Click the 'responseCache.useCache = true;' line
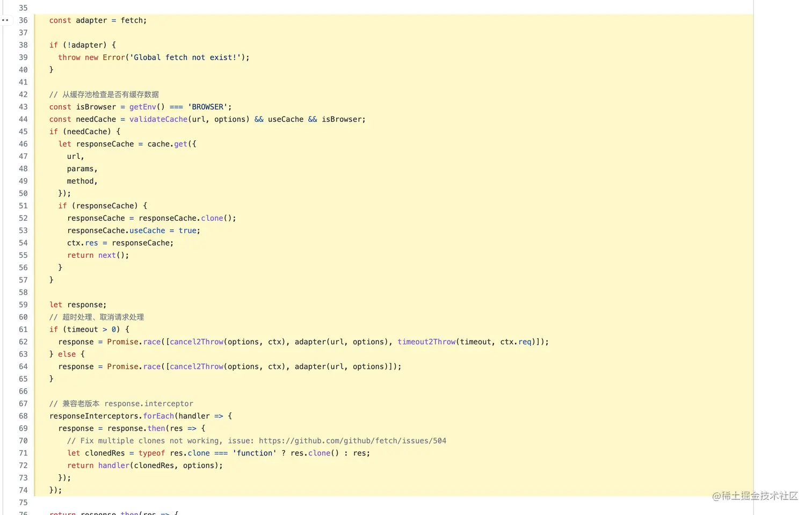 click(134, 230)
